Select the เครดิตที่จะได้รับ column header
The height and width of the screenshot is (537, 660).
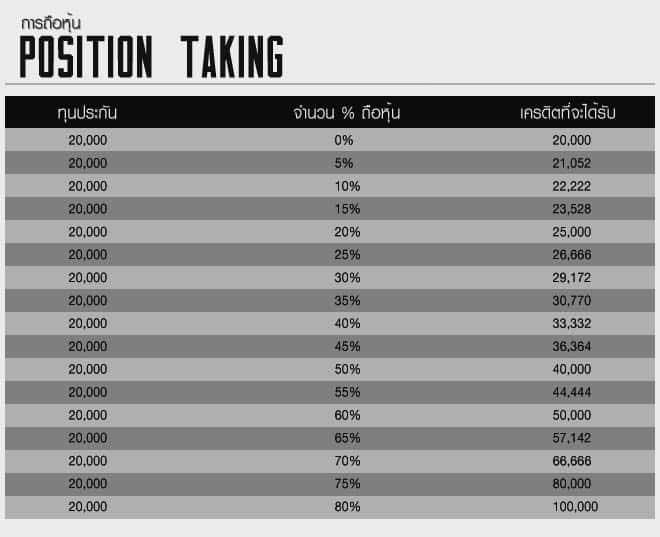[x=568, y=112]
